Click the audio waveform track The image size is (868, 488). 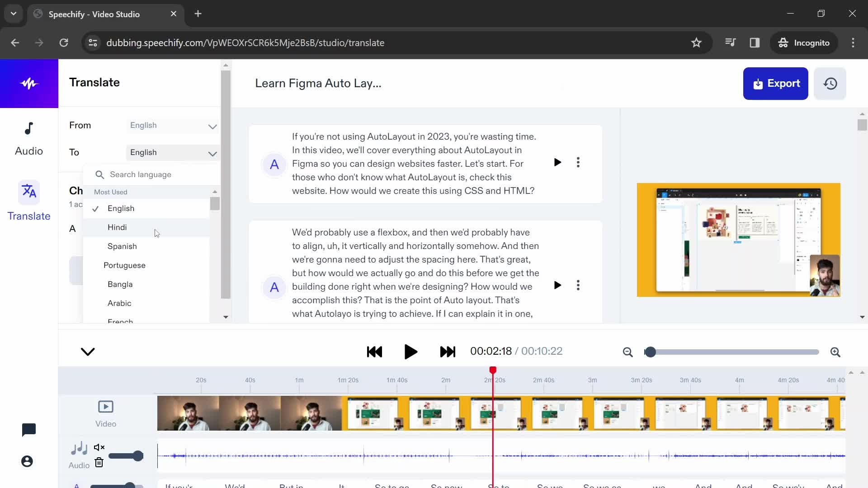pos(501,456)
